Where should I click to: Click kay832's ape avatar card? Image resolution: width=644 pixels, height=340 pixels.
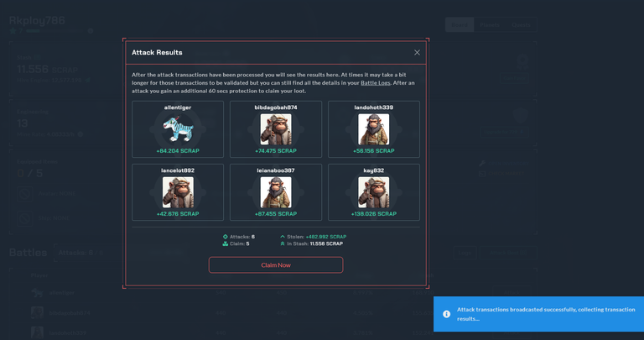pos(374,192)
